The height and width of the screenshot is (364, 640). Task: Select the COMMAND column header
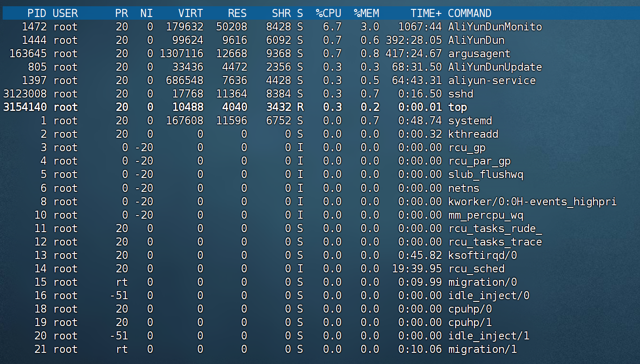click(469, 13)
